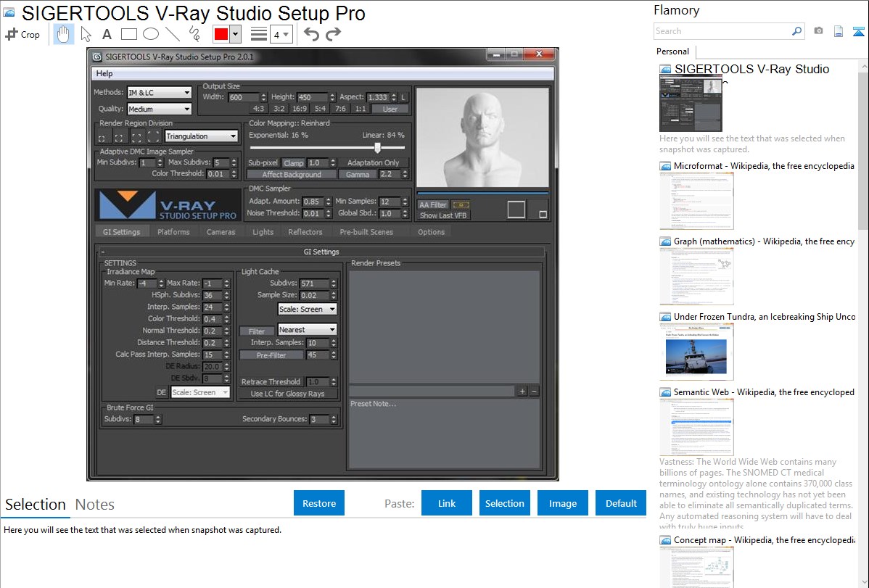Click the paste Selection button

point(504,503)
